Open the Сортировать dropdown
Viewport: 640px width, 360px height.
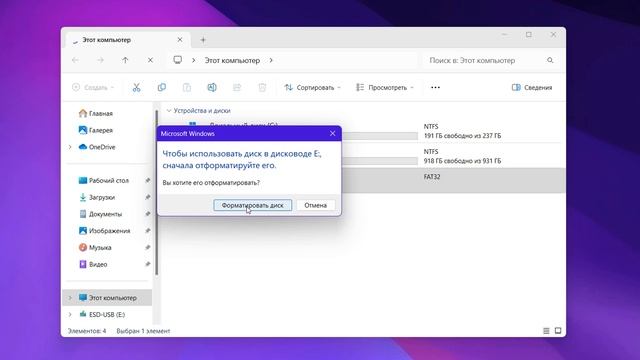pyautogui.click(x=313, y=87)
